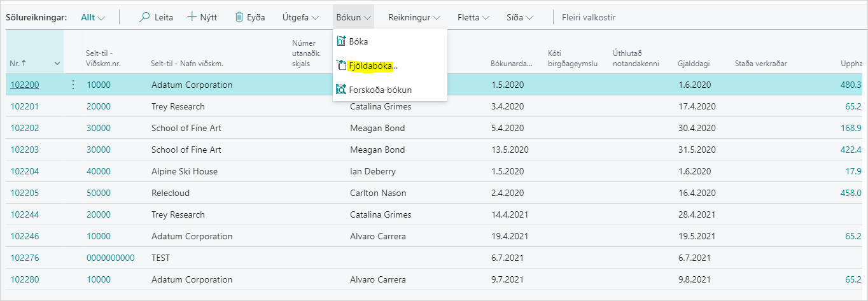Select the Relecloud customer name cell
Screen dimensions: 868x301
pos(171,193)
